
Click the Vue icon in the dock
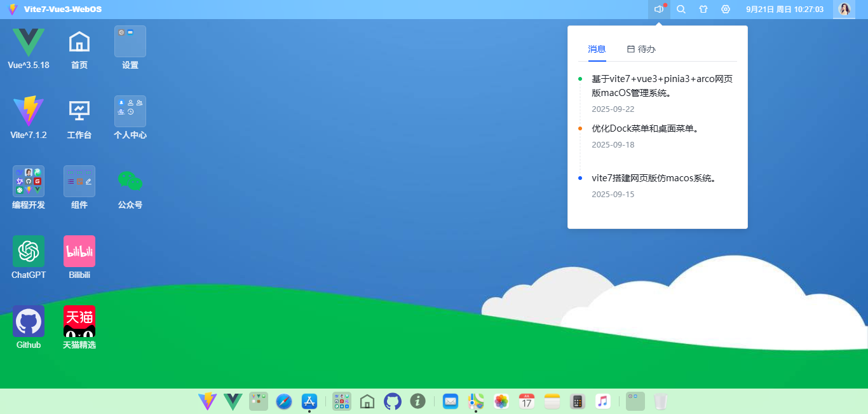pos(233,401)
